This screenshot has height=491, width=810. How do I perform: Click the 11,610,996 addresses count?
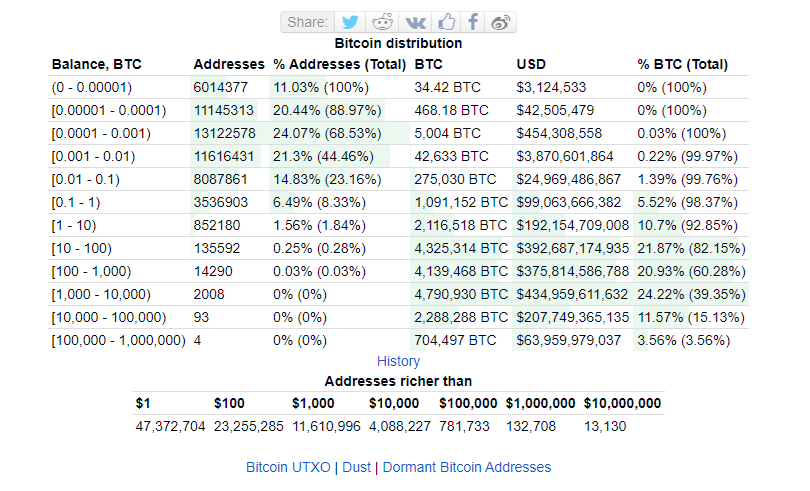point(326,426)
